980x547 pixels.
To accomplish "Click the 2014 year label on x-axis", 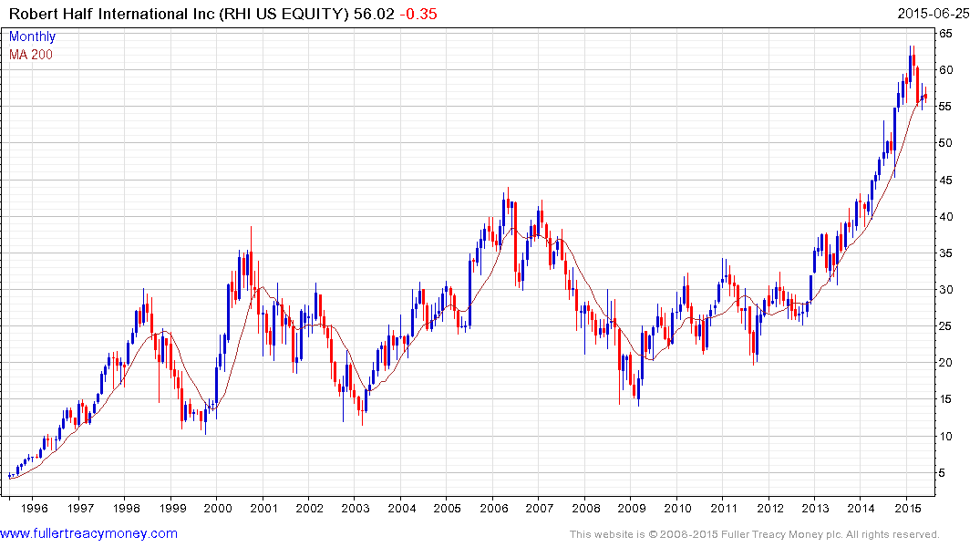I will [861, 508].
